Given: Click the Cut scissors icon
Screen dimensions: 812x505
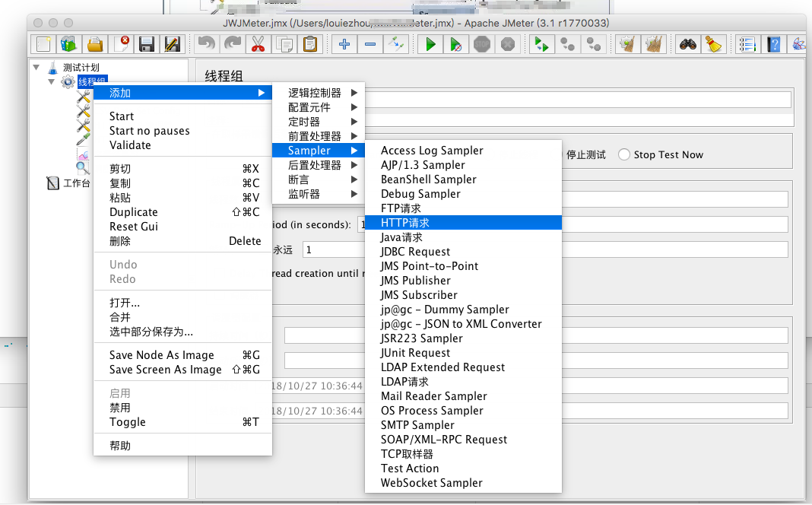Looking at the screenshot, I should [x=258, y=45].
